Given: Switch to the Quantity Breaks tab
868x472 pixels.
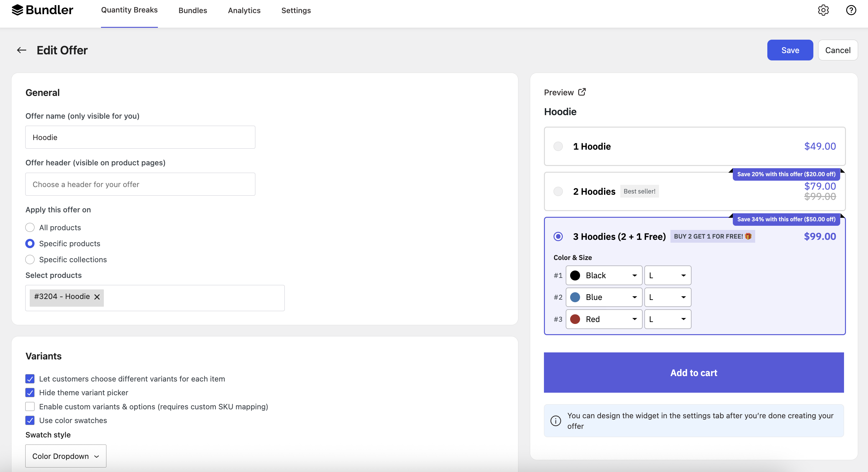Looking at the screenshot, I should pyautogui.click(x=129, y=10).
